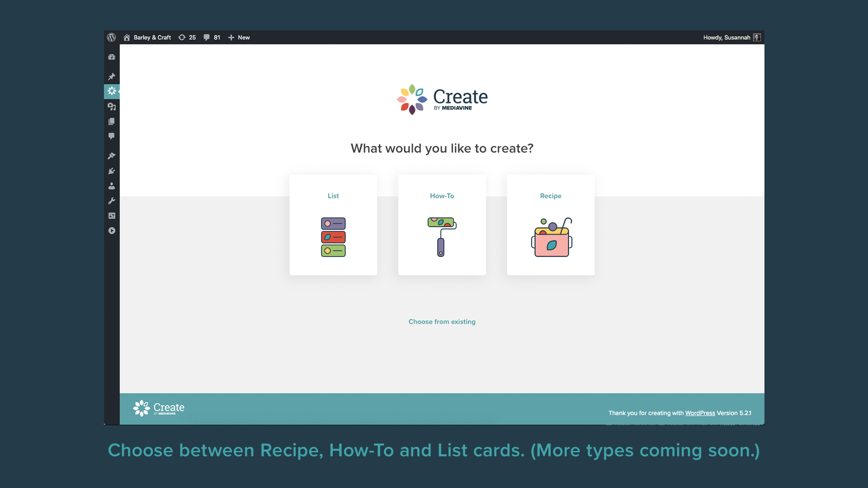Click 'Howdy, Susannah' user menu
This screenshot has height=488, width=868.
coord(729,37)
